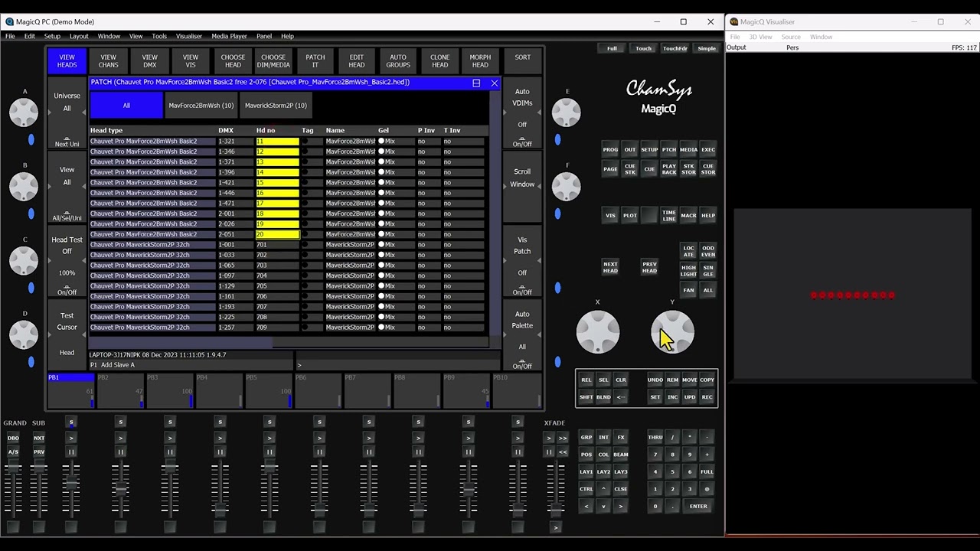Click the NEXT HEAD key

pyautogui.click(x=610, y=267)
